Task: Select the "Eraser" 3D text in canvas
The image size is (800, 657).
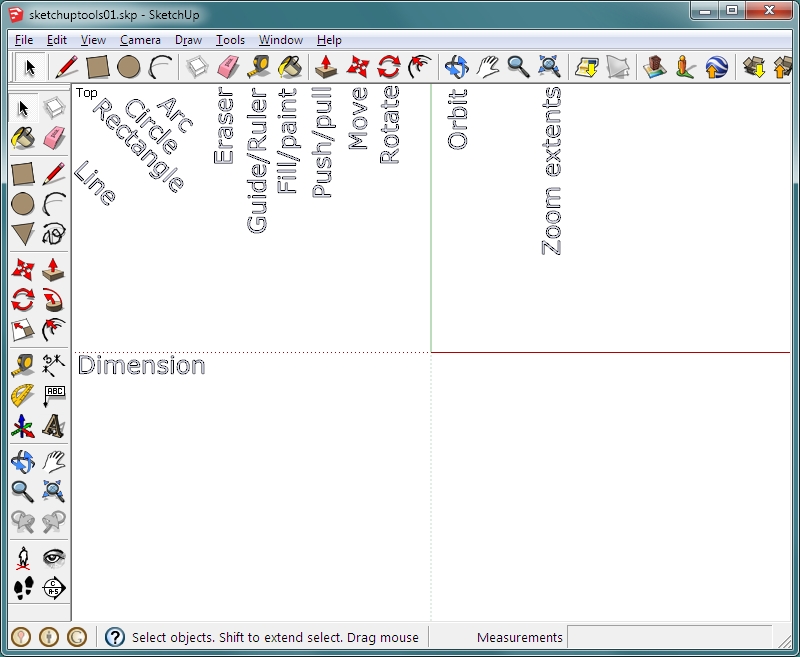Action: [223, 126]
